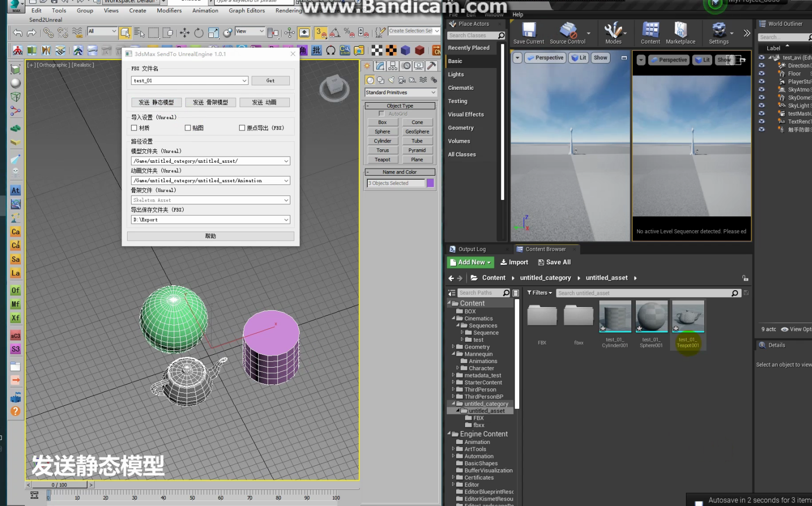Viewport: 812px width, 506px height.
Task: Click the 3ds Max time slider at 0 / 100
Action: (60, 485)
